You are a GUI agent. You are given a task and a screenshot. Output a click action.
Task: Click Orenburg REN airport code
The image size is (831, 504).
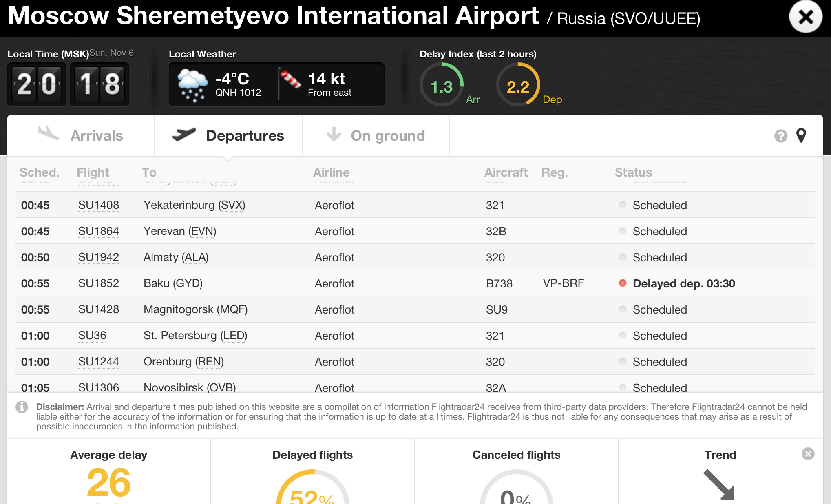[x=210, y=362]
